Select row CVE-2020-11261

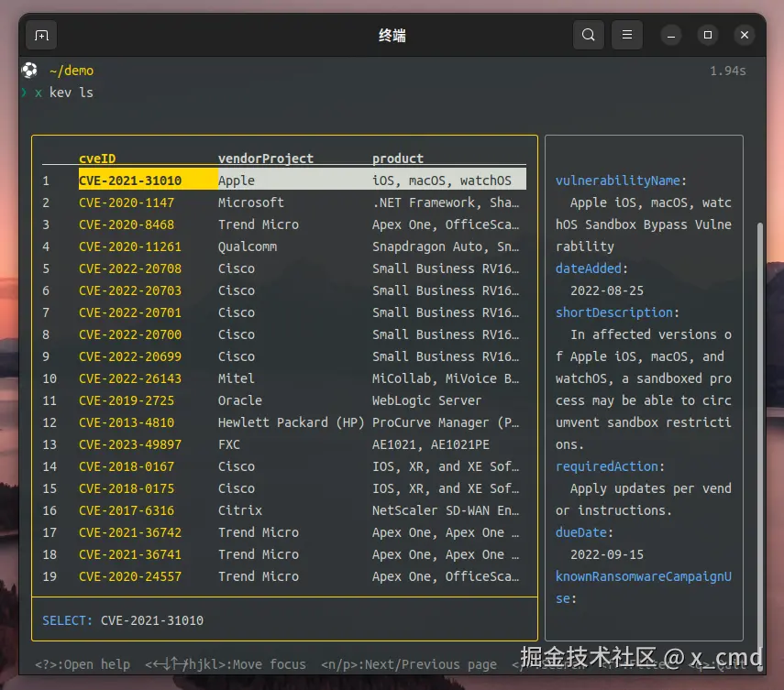(284, 246)
